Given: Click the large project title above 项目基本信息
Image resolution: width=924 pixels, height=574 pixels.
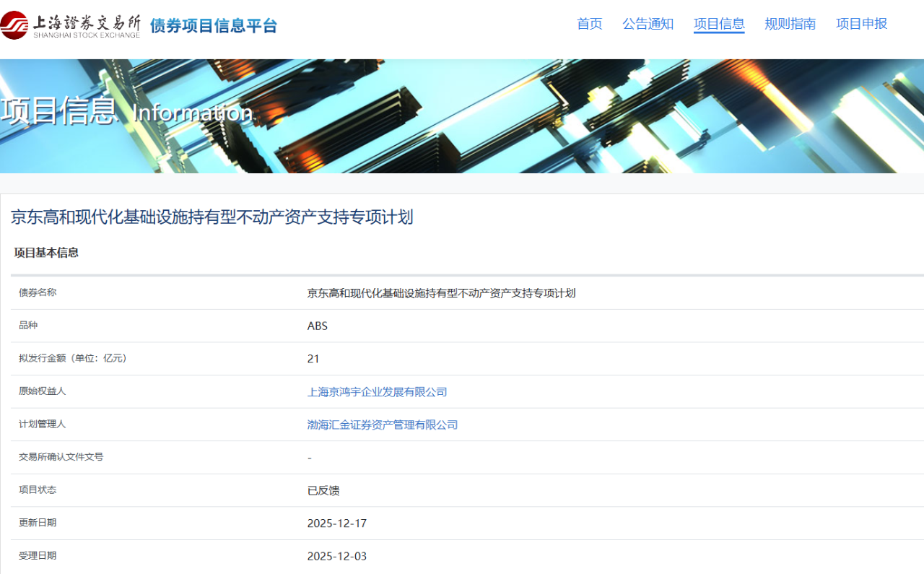Looking at the screenshot, I should coord(212,217).
